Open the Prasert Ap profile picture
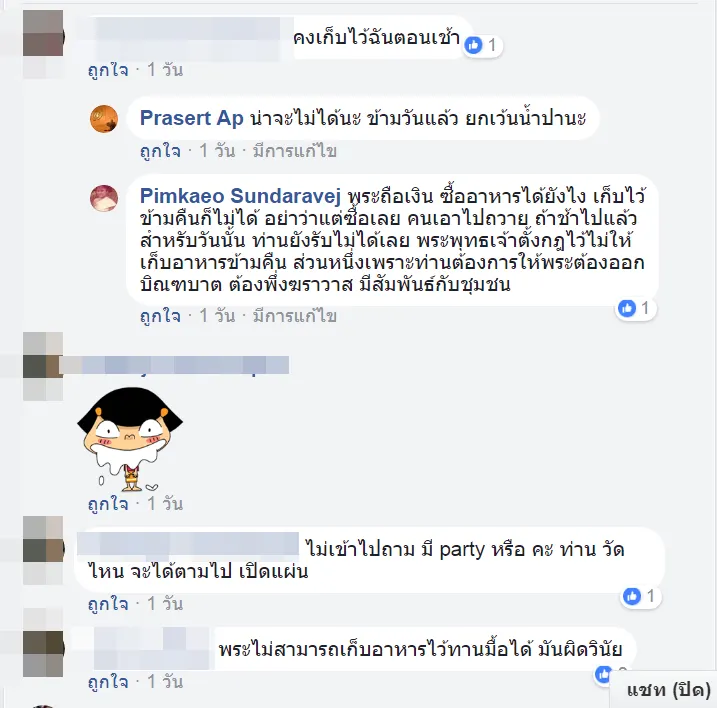 (x=104, y=119)
